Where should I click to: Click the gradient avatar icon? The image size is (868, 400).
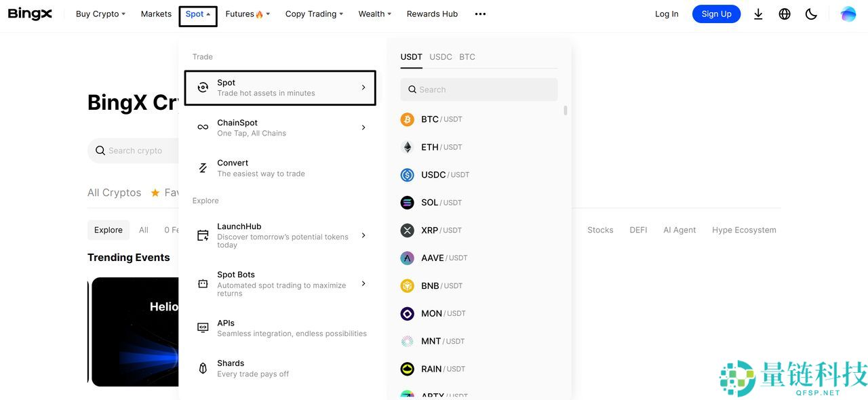click(848, 14)
